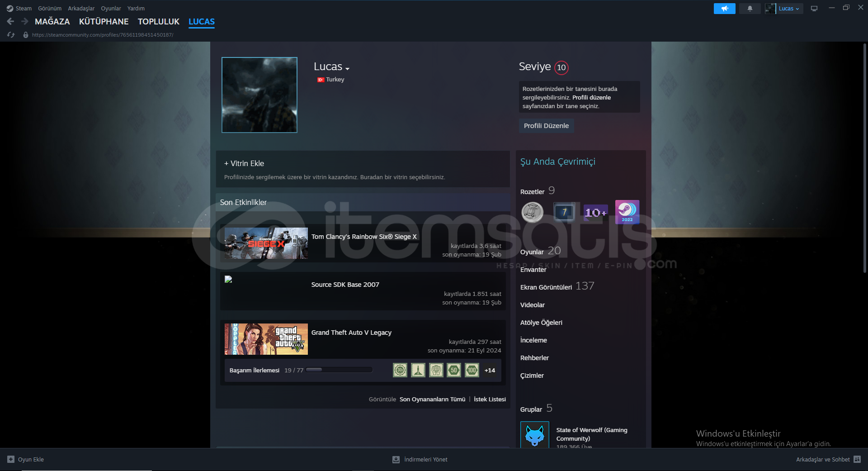Click the first GTA V achievement icon

[x=400, y=370]
